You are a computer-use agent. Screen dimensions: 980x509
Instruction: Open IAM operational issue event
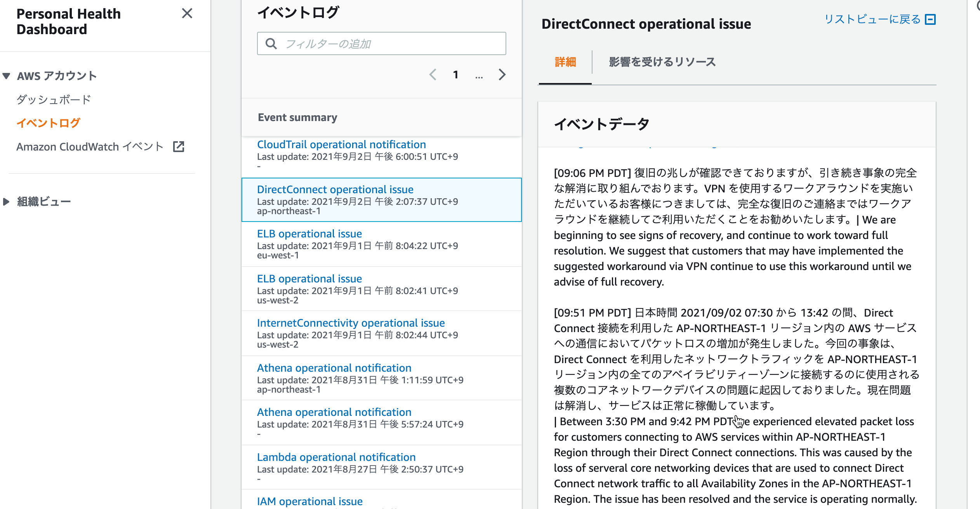(310, 501)
